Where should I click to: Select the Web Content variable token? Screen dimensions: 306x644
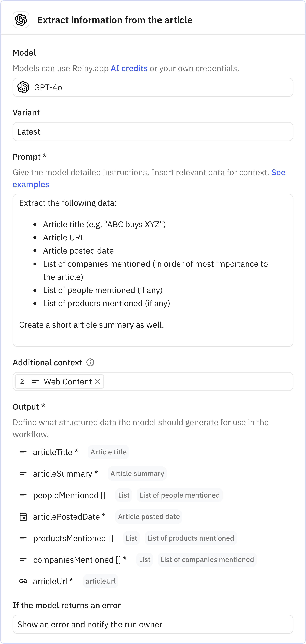(x=67, y=381)
